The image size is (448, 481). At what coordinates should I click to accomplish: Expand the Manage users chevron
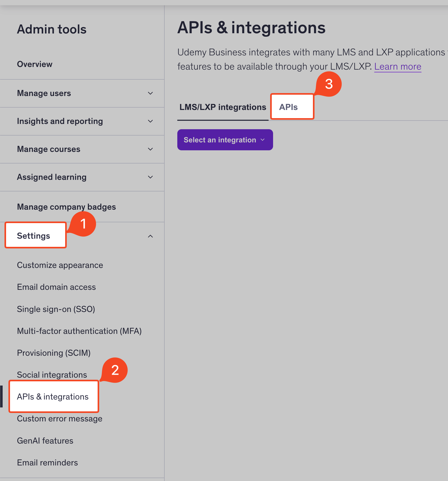point(150,93)
